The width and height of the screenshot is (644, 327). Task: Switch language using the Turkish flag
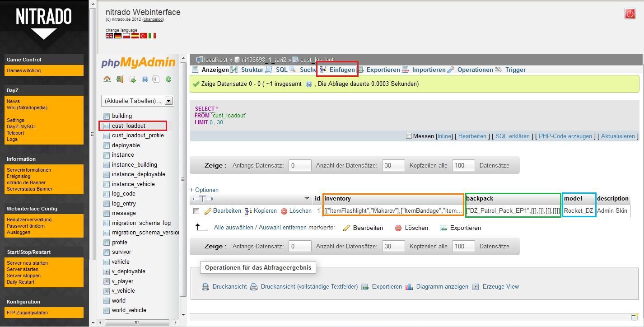pos(144,36)
